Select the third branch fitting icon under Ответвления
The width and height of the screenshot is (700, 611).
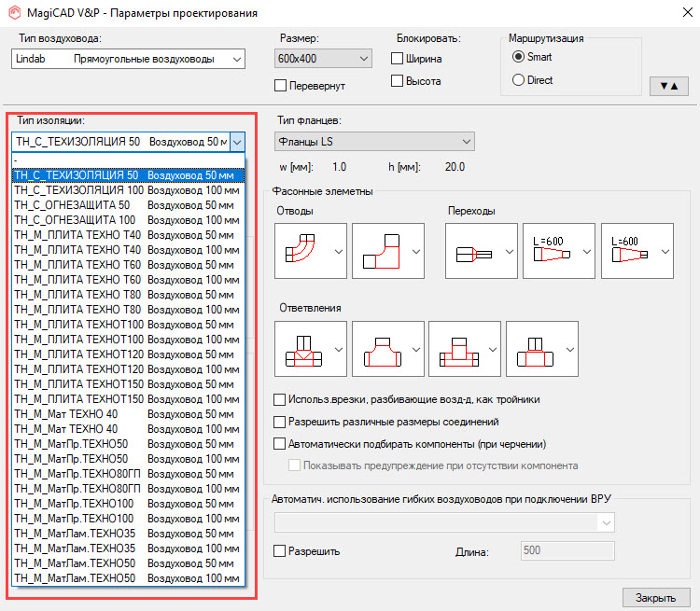[456, 349]
